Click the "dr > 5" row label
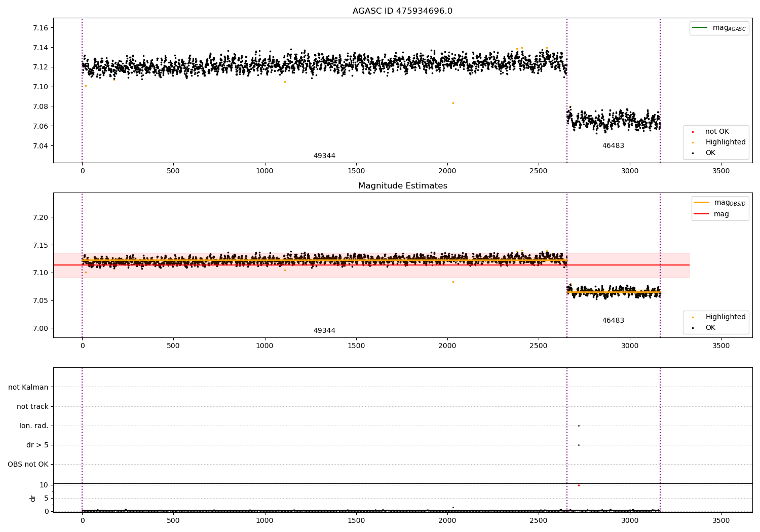760x532 pixels. [37, 445]
